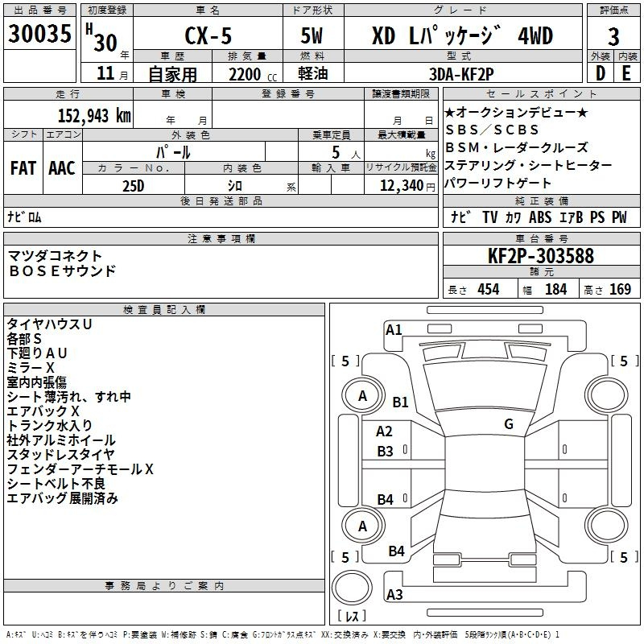Click the air conditioner value AAC
The width and height of the screenshot is (644, 644).
[x=62, y=168]
